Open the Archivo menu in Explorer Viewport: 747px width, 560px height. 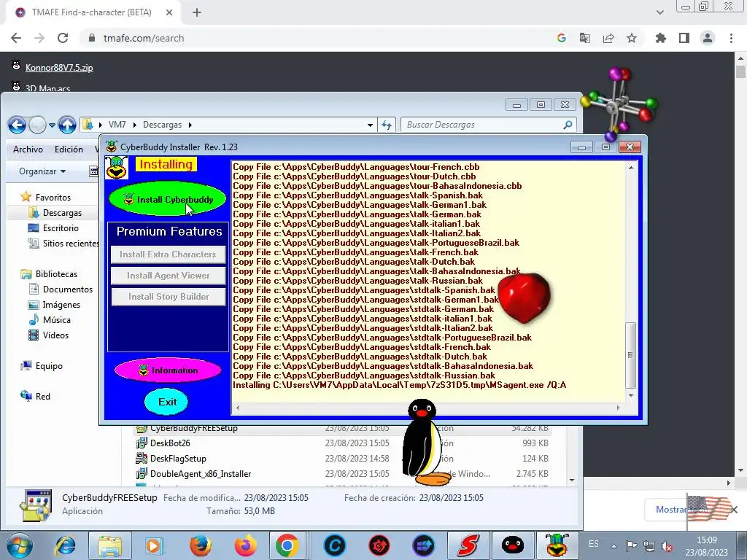[x=28, y=149]
